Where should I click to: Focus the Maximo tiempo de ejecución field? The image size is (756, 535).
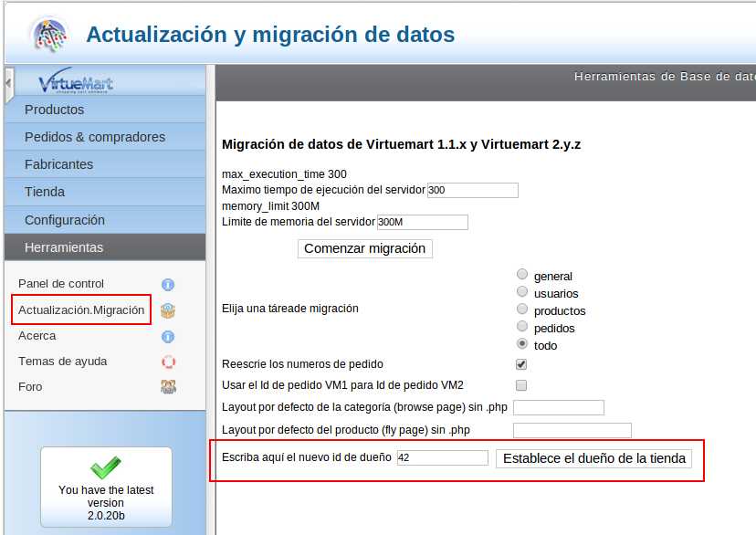(x=473, y=190)
